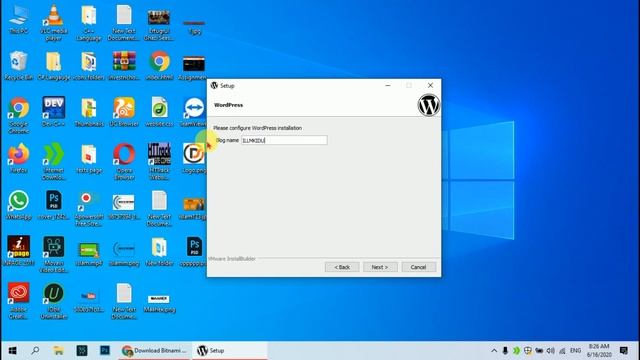
Task: Open the This PC desktop icon
Action: tap(18, 20)
